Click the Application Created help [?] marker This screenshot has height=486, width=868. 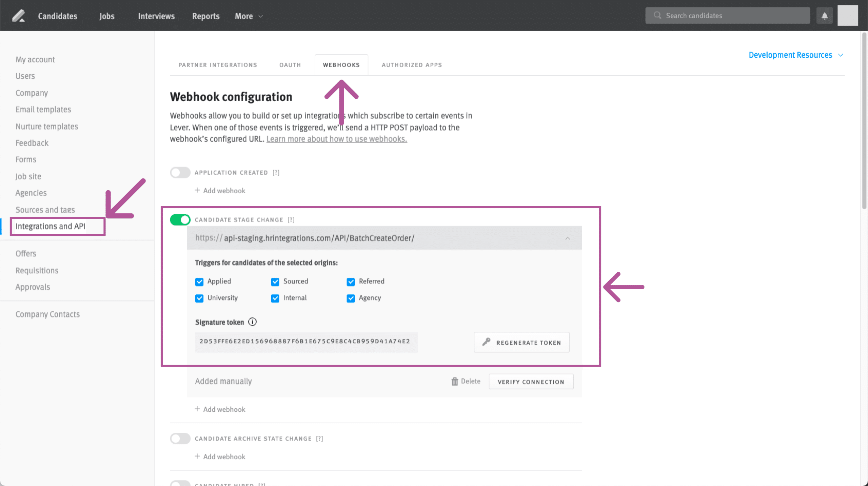pos(276,173)
